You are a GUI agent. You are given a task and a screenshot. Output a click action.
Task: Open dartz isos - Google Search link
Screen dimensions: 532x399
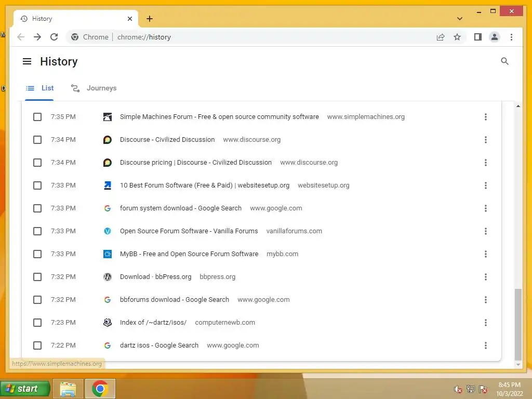coord(159,345)
